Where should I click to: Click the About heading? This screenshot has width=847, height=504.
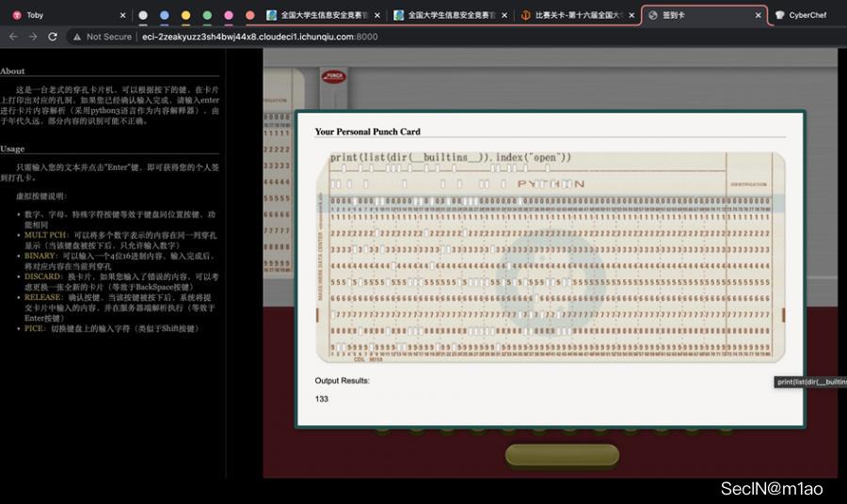[12, 71]
